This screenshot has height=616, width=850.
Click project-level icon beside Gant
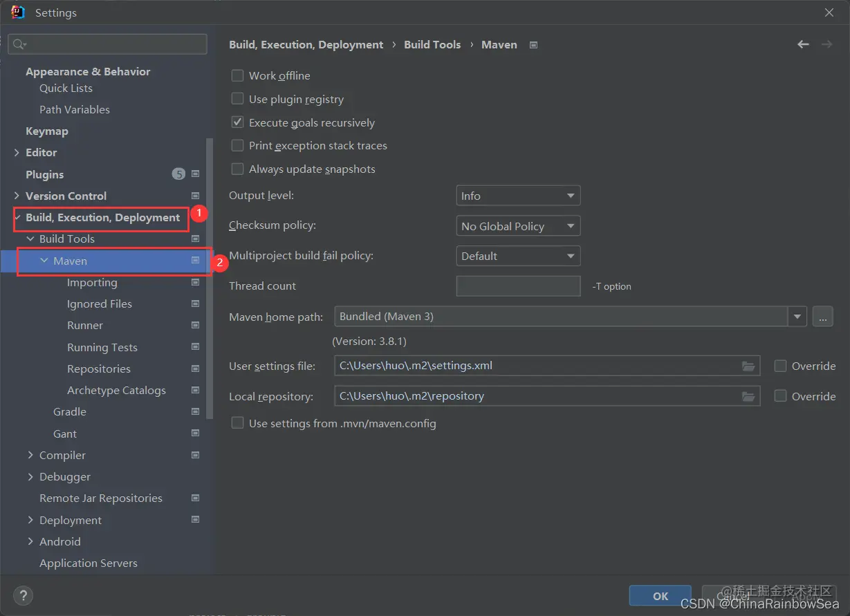tap(196, 433)
